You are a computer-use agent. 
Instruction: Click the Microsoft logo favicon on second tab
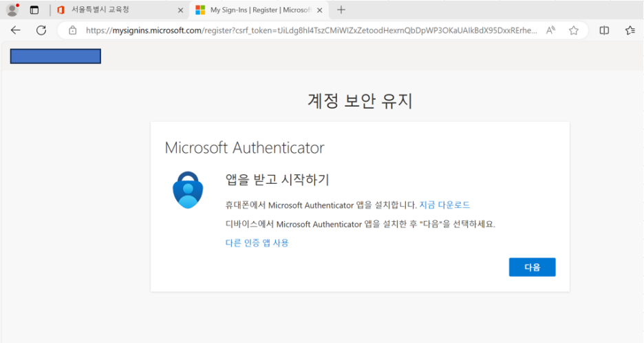point(200,10)
